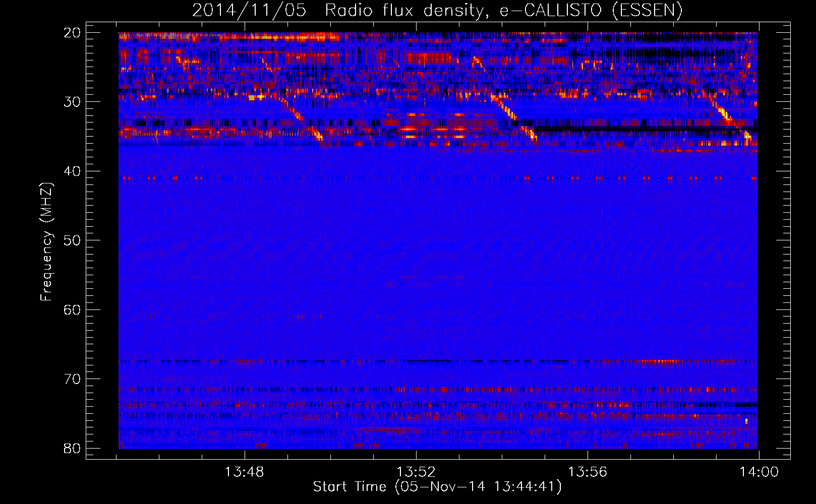Click the 'Start Time (05-Nov-14 13:44:41)' label
Viewport: 816px width, 504px height.
pyautogui.click(x=437, y=487)
